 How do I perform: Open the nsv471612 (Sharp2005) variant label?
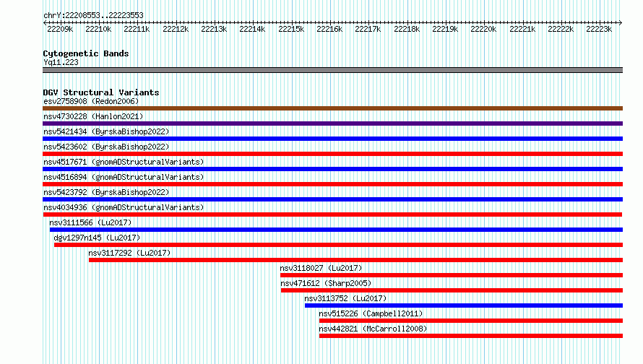[326, 283]
